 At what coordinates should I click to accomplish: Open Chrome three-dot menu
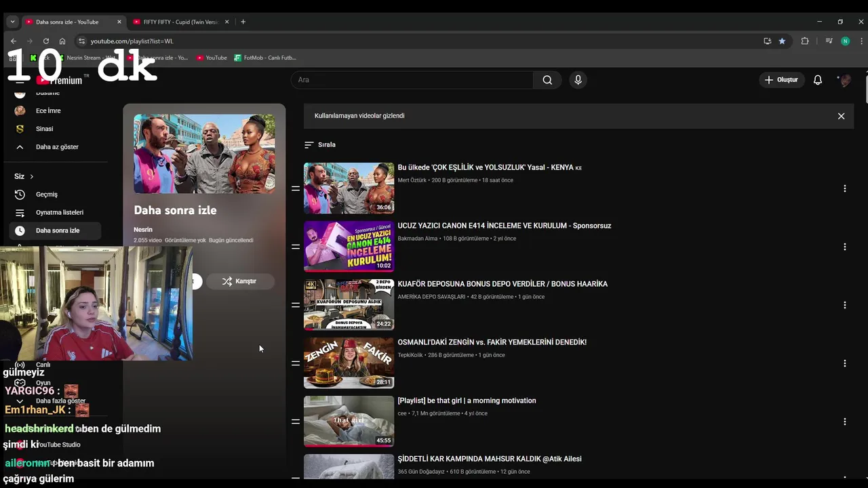(x=861, y=41)
